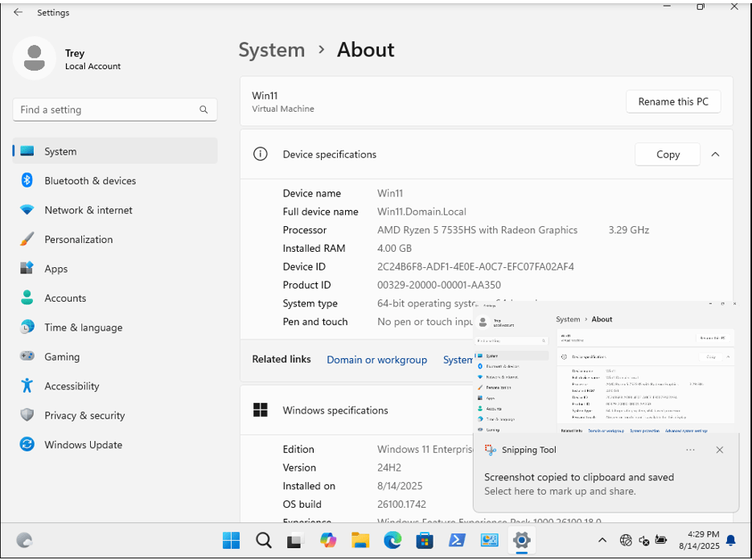752x560 pixels.
Task: Select Accessibility in the sidebar
Action: 72,386
